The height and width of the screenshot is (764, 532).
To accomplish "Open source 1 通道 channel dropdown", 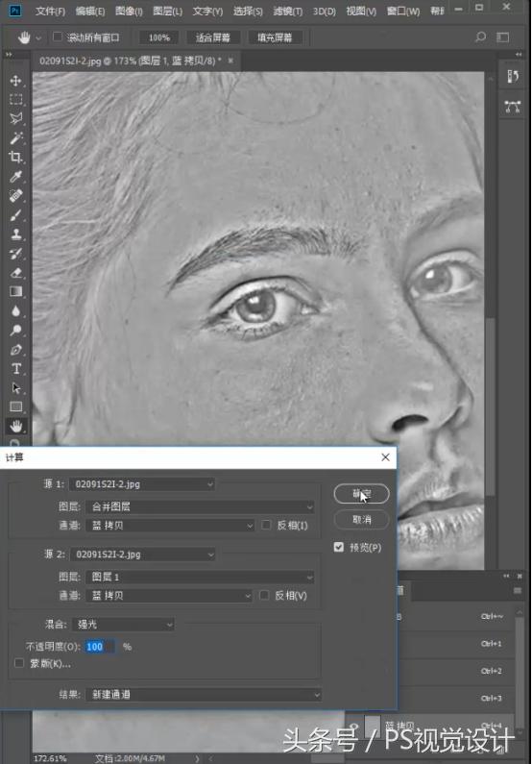I will click(x=170, y=526).
